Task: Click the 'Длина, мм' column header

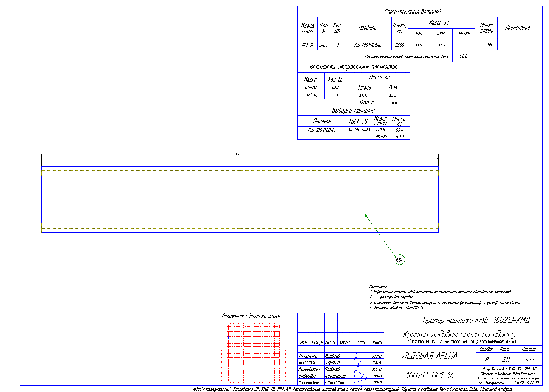Action: (x=399, y=28)
